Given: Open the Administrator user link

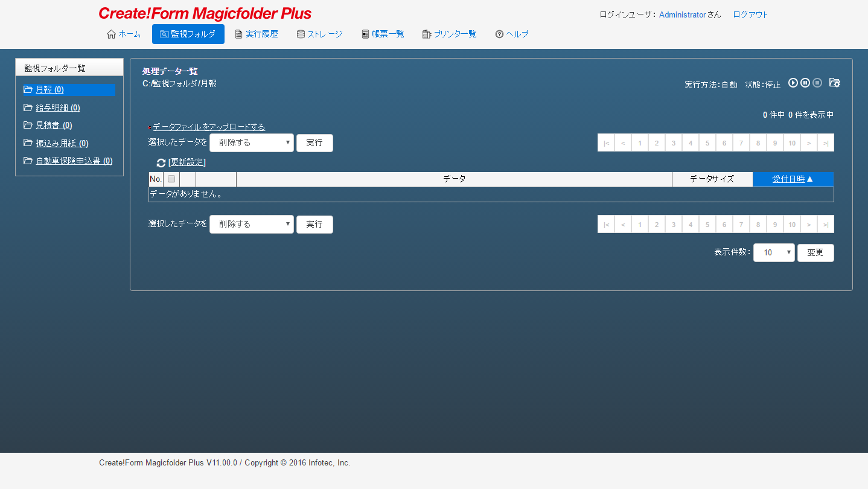Looking at the screenshot, I should (x=683, y=14).
